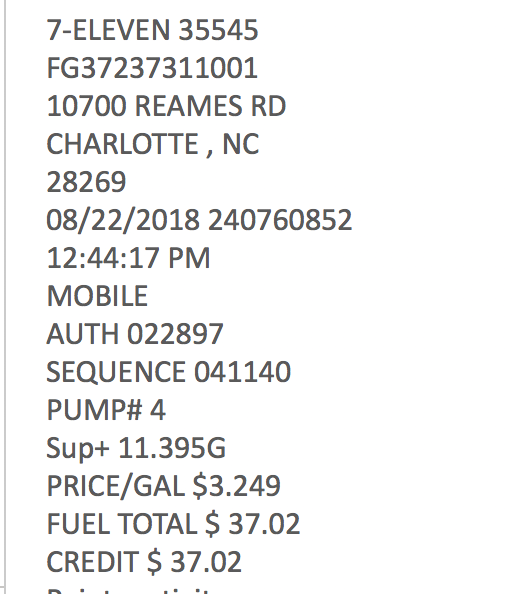
Task: Click the SEQUENCE 041140 line
Action: [x=169, y=372]
